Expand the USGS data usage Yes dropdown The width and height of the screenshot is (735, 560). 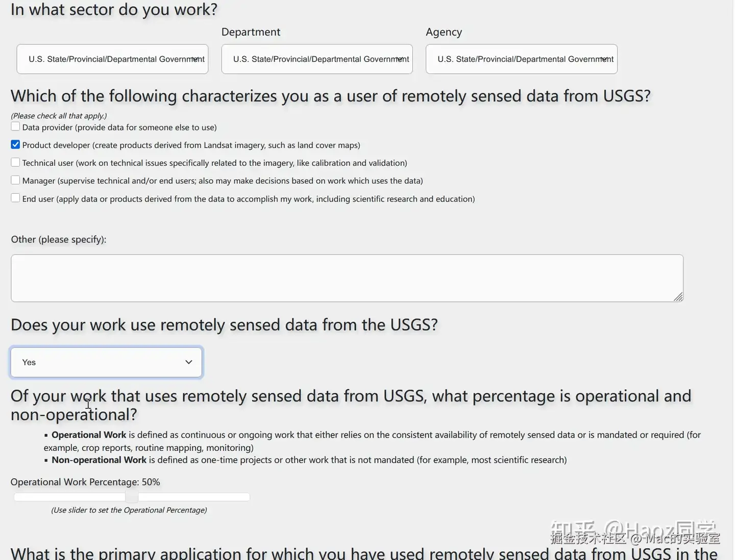click(x=106, y=362)
